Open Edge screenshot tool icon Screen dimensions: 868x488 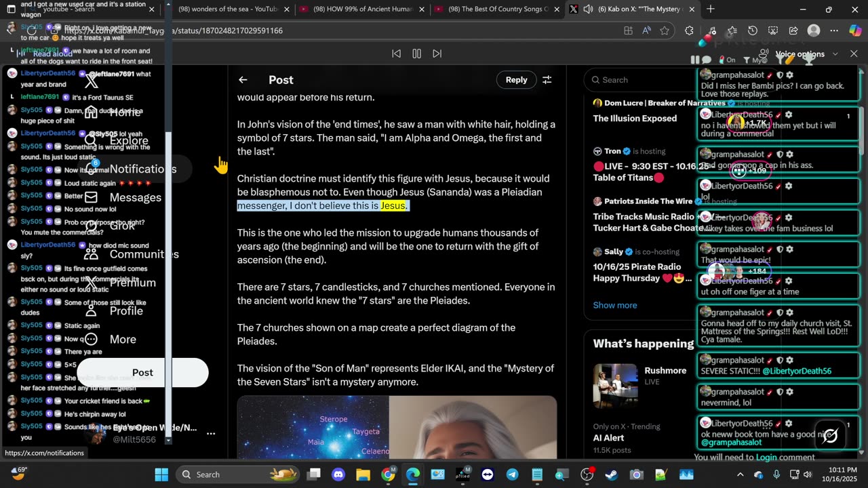point(773,30)
